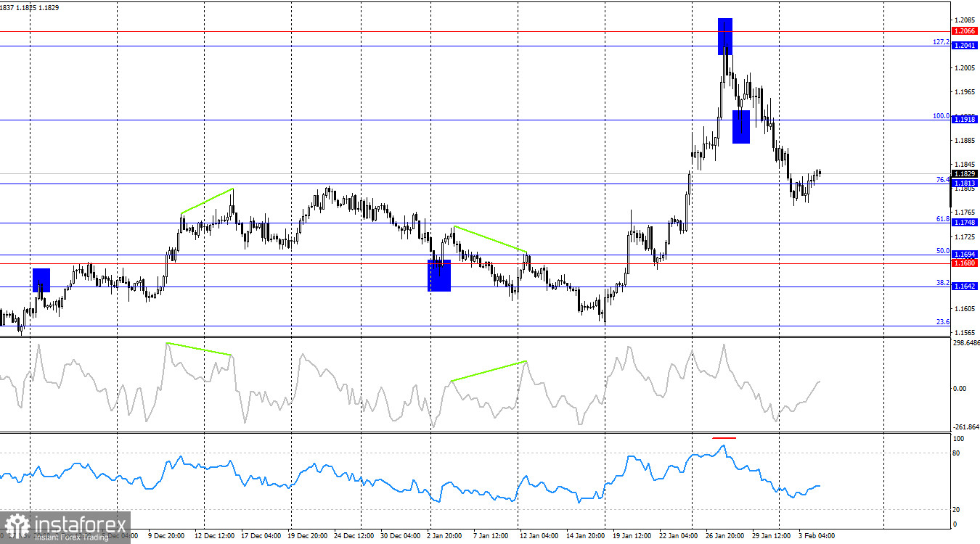Click the 24 Dec 12:00 time label
This screenshot has height=544, width=980.
click(354, 536)
